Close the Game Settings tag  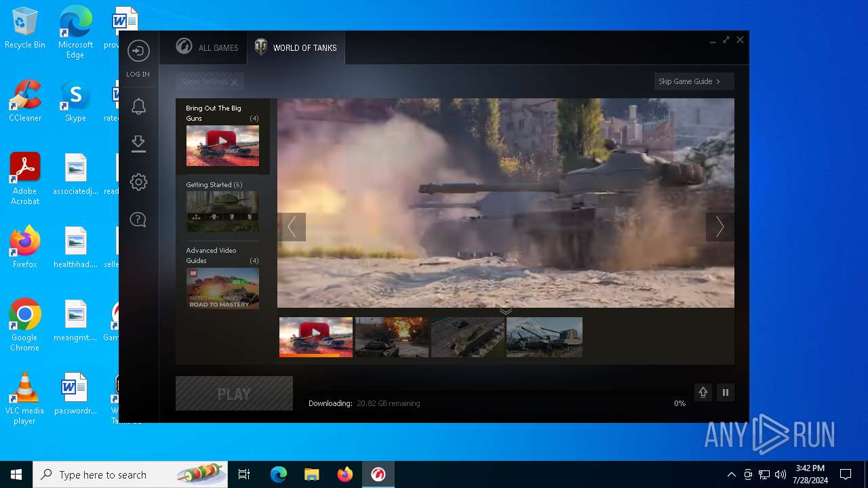click(234, 82)
